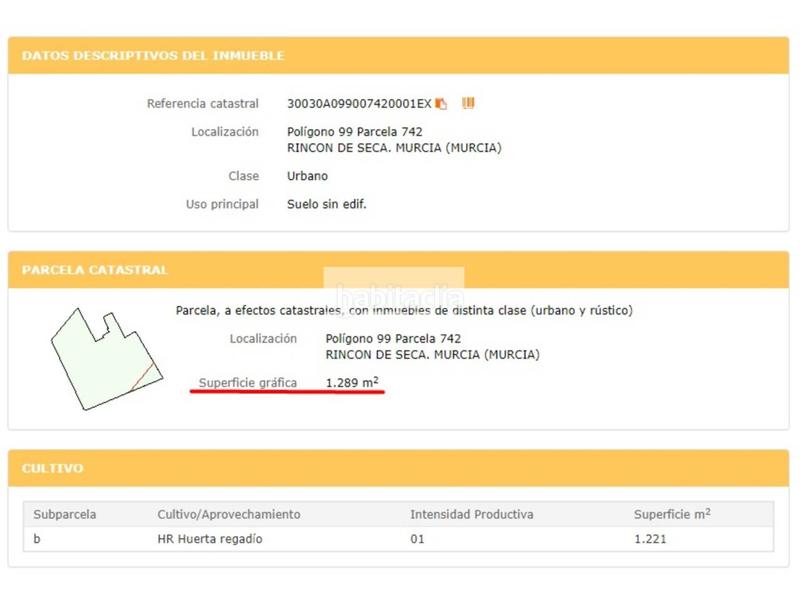Screen dimensions: 800x600
Task: Click the Superficie gráfica label
Action: (248, 383)
